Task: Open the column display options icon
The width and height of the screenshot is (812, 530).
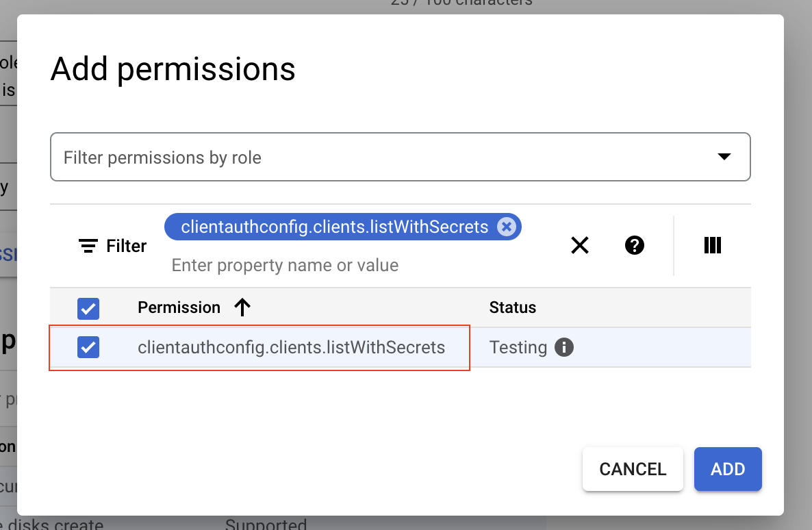Action: pos(713,245)
